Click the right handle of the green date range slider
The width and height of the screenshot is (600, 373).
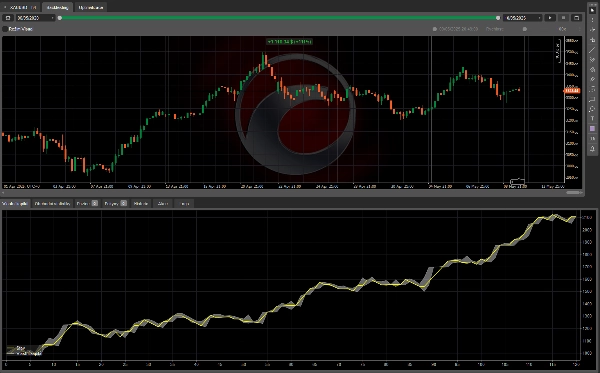click(x=498, y=18)
